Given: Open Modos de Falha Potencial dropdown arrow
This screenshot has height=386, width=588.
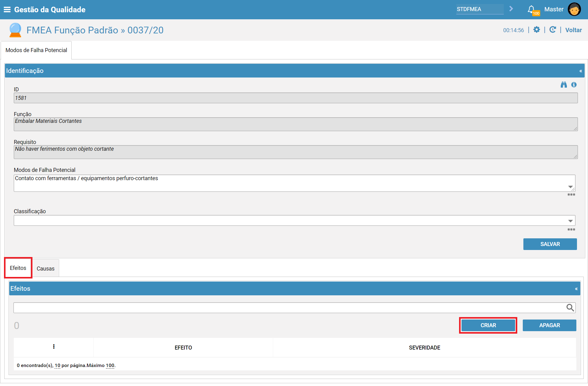Looking at the screenshot, I should click(570, 187).
